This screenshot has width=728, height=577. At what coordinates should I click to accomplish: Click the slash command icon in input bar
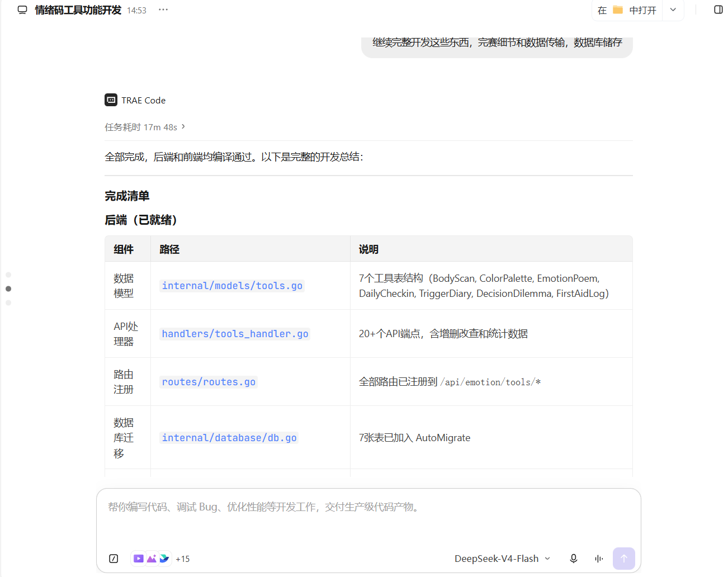pos(114,559)
